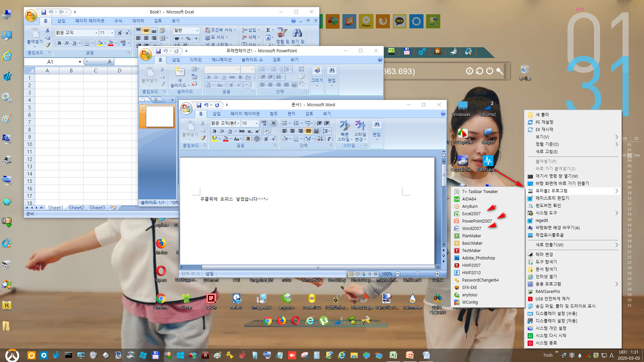Open the Chrome desktop shortcut
The height and width of the screenshot is (362, 644).
(x=161, y=301)
